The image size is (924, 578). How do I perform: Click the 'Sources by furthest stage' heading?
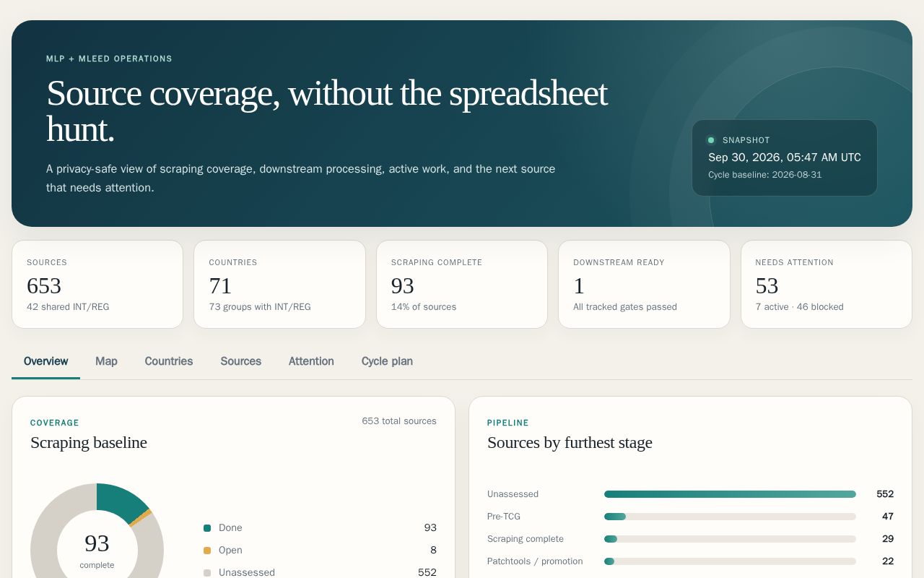coord(570,443)
